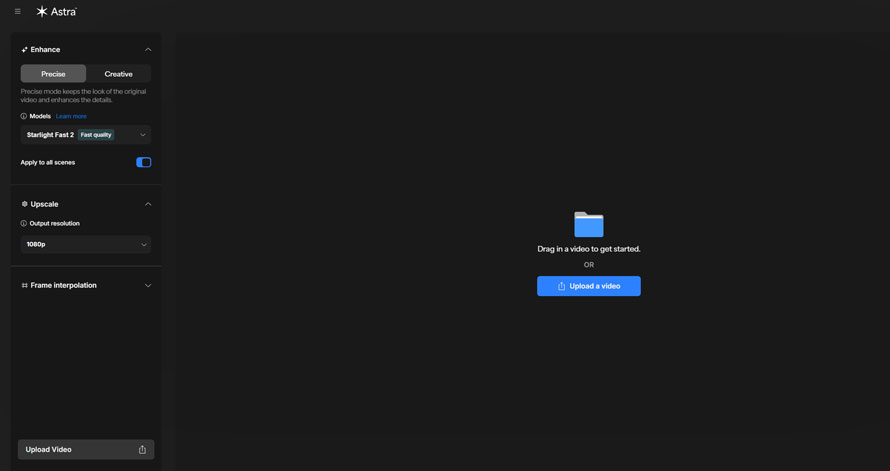Click the Fast quality badge
Image resolution: width=890 pixels, height=471 pixels.
[x=96, y=135]
